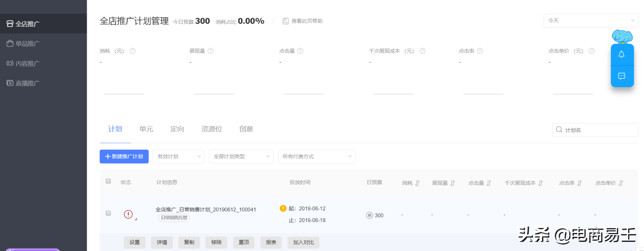Open the plan 全店推广_日常销售计划_20190612_100041
The image size is (644, 251).
(206, 209)
